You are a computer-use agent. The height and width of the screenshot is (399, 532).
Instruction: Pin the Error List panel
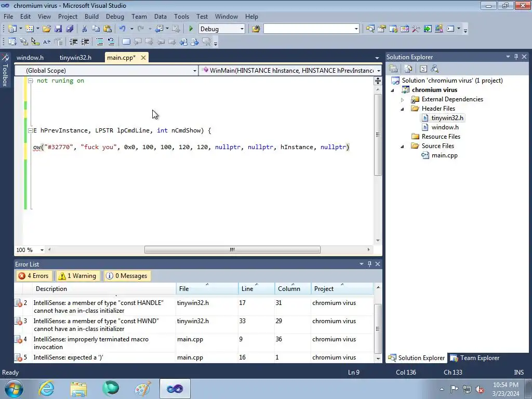coord(369,264)
